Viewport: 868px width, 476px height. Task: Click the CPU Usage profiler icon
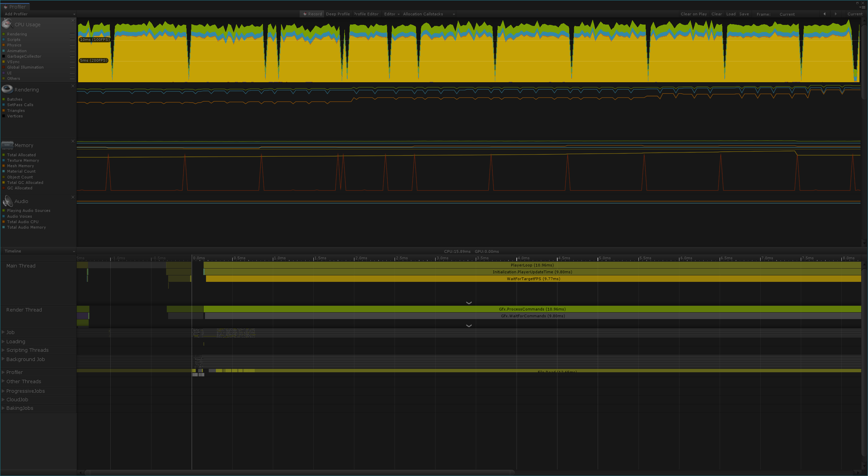pyautogui.click(x=7, y=24)
